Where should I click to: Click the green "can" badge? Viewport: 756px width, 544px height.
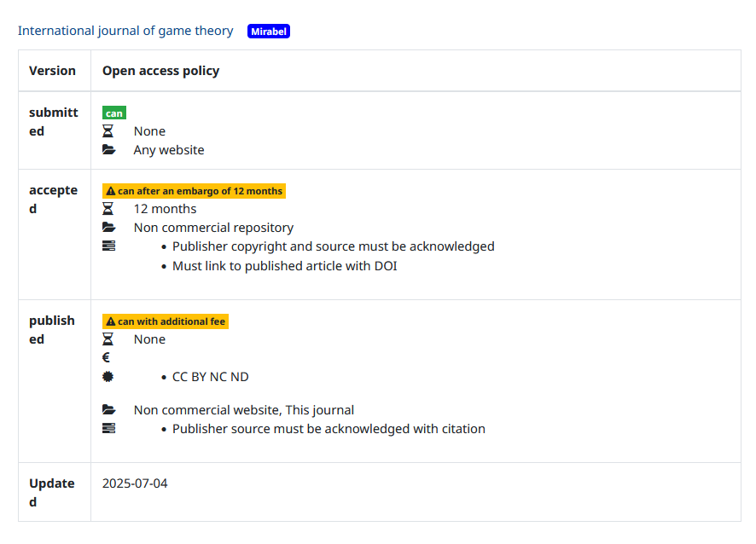click(x=113, y=113)
